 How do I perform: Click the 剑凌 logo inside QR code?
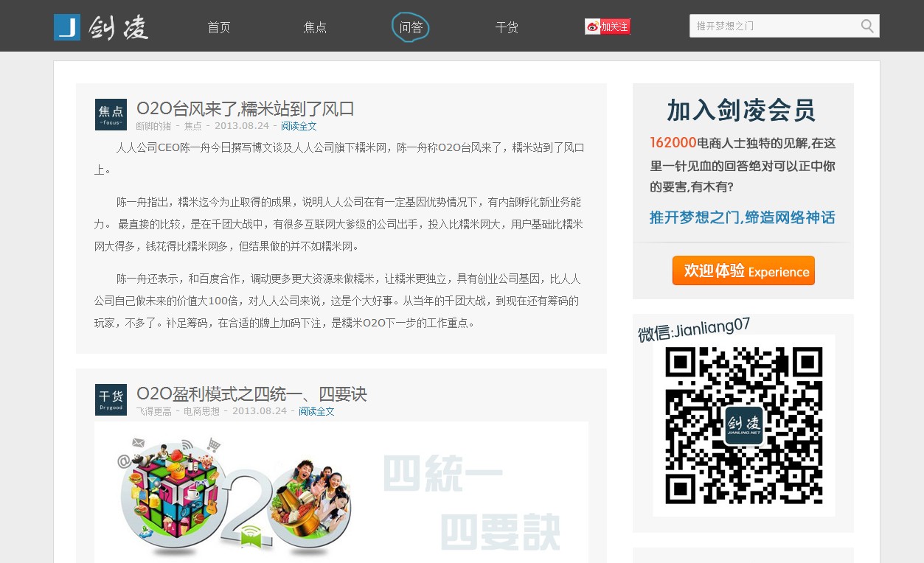coord(743,425)
